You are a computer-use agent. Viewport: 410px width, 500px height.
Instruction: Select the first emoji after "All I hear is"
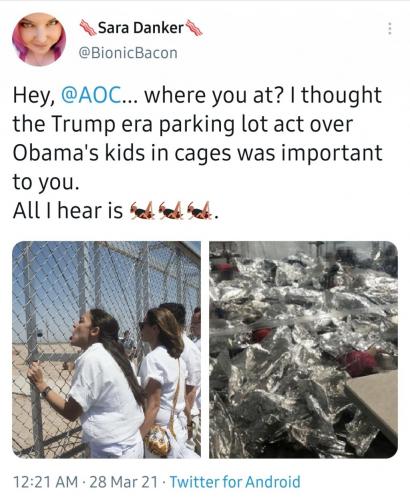point(142,211)
